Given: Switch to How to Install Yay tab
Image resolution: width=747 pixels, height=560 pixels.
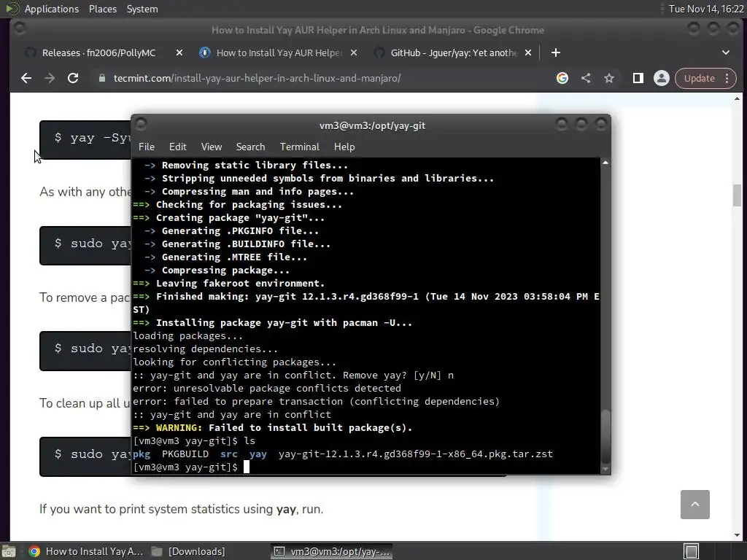Looking at the screenshot, I should (x=279, y=52).
